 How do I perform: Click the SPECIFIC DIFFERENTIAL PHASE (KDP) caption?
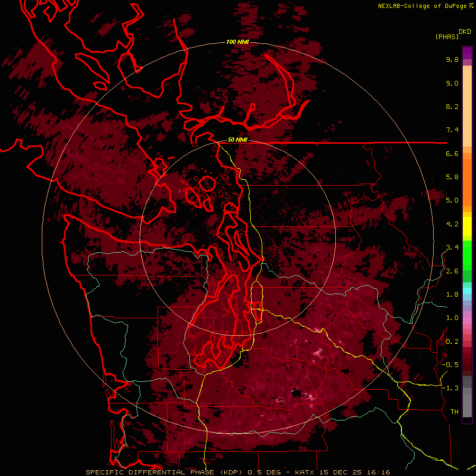[x=165, y=472]
